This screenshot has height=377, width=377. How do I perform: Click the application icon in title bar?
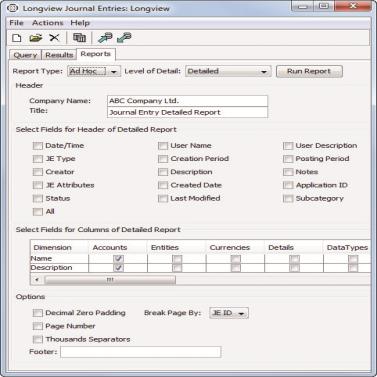click(x=12, y=8)
